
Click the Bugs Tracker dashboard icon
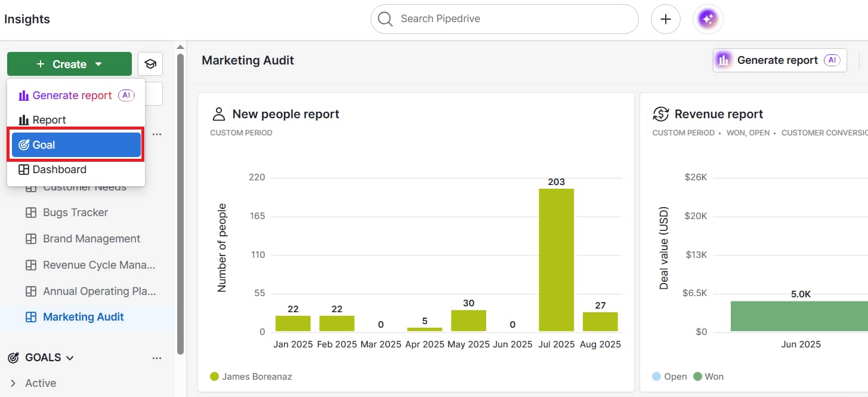[32, 213]
